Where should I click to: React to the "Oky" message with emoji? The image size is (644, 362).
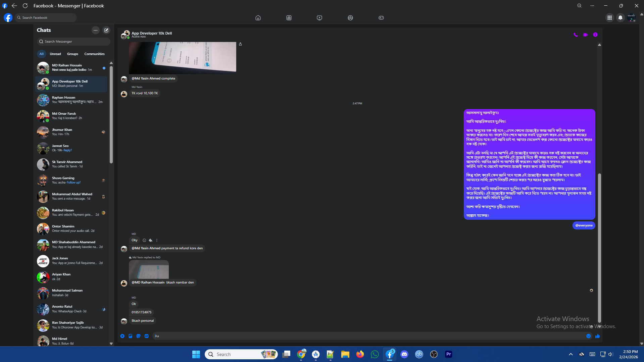tap(144, 241)
